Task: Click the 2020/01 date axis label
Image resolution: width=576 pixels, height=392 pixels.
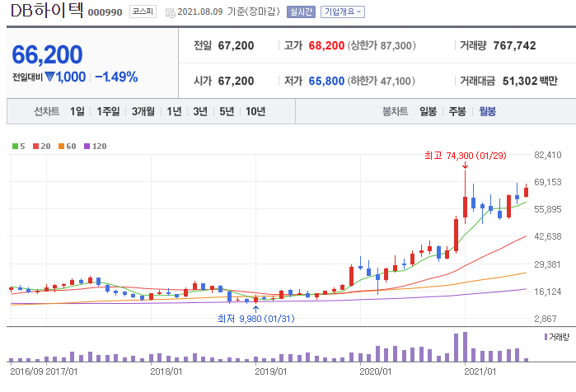Action: [x=376, y=371]
